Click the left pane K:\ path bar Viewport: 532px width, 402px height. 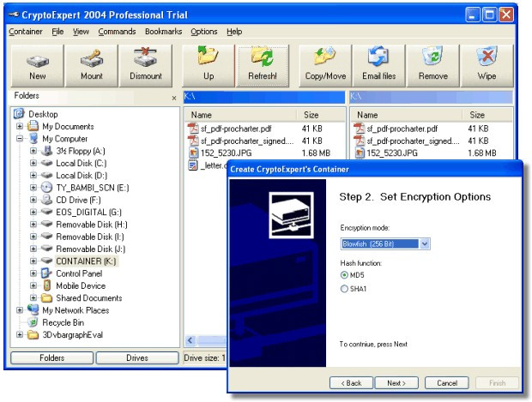point(264,97)
